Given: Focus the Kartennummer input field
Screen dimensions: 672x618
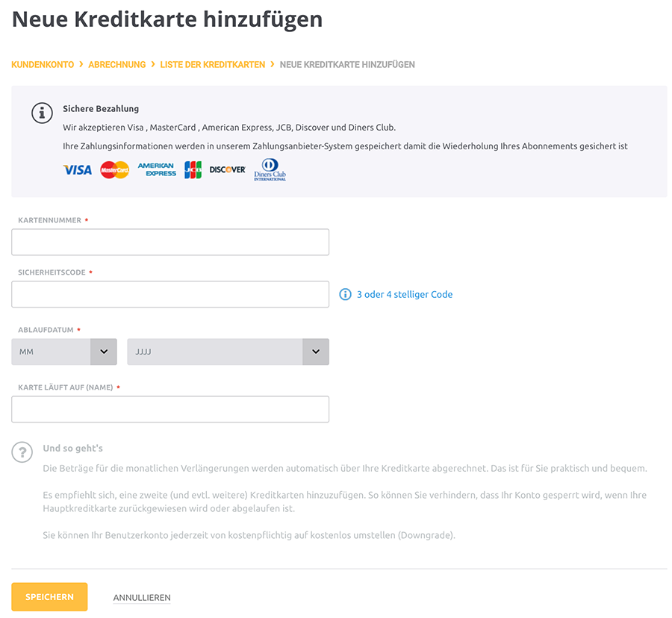Looking at the screenshot, I should point(170,242).
